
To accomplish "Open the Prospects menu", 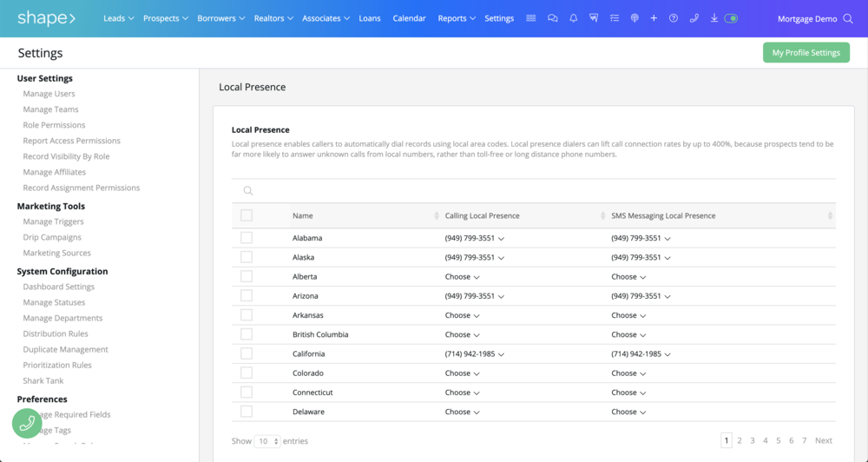I will point(166,18).
